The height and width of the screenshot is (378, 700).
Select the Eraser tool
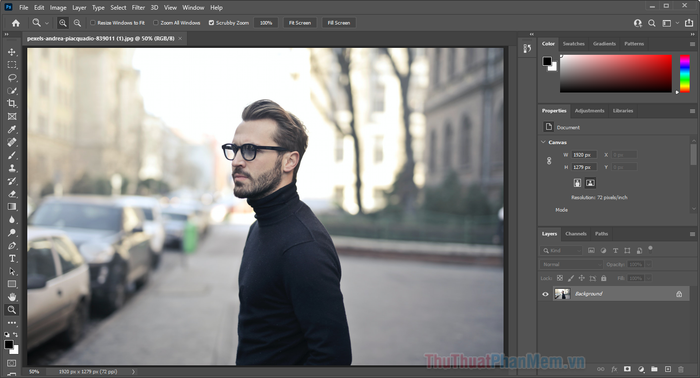pos(12,194)
